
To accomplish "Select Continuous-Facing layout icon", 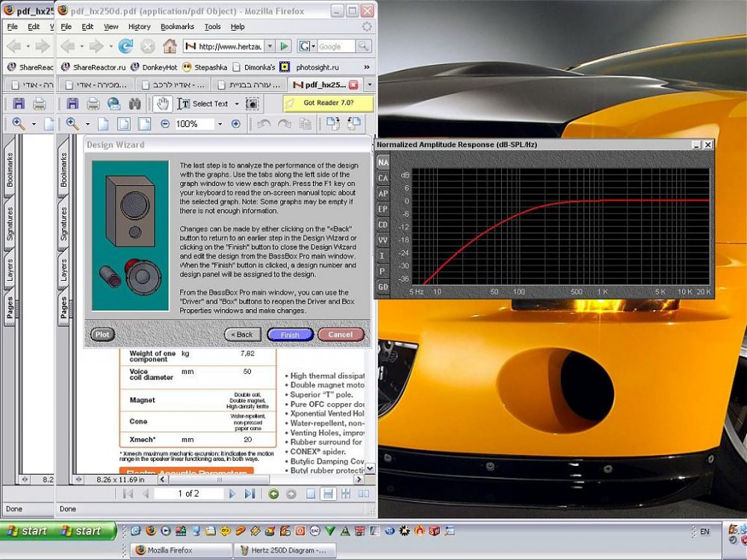I will click(346, 494).
